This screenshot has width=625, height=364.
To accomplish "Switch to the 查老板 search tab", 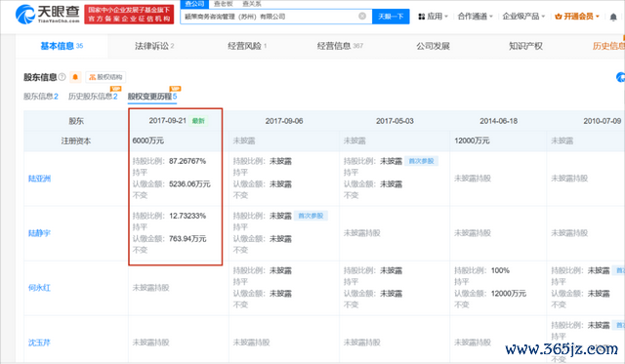I will [x=224, y=4].
